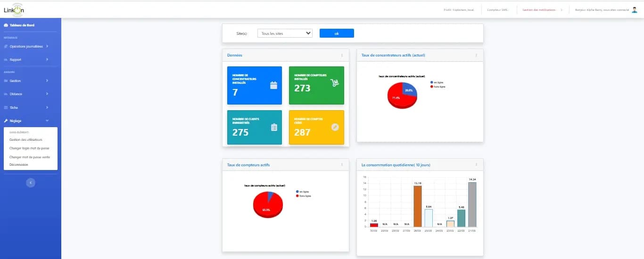The height and width of the screenshot is (259, 644).
Task: Click the Opérations journalières sidebar icon
Action: [x=6, y=46]
